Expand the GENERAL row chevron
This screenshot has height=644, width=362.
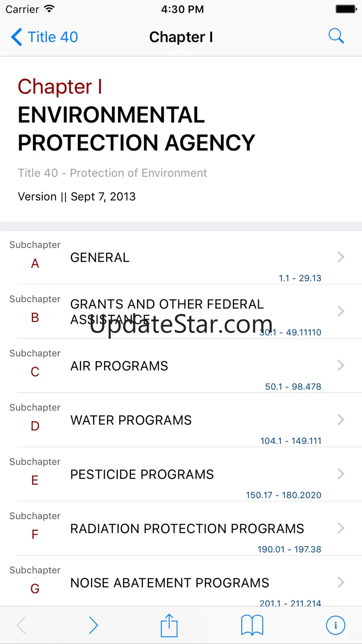click(x=341, y=257)
